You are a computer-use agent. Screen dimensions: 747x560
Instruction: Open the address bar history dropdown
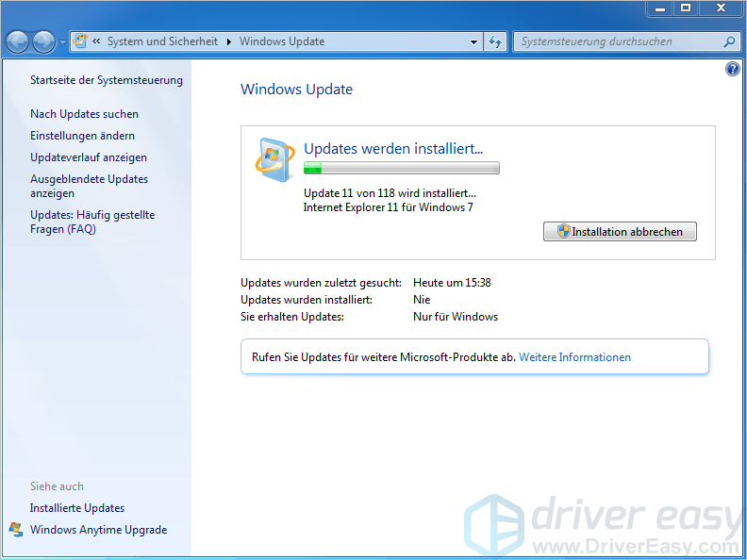point(473,41)
